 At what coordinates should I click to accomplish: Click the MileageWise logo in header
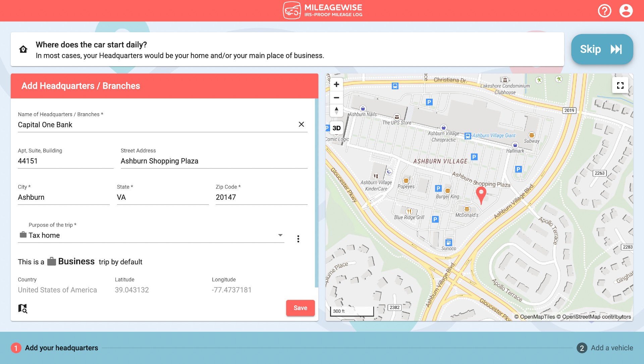(323, 10)
